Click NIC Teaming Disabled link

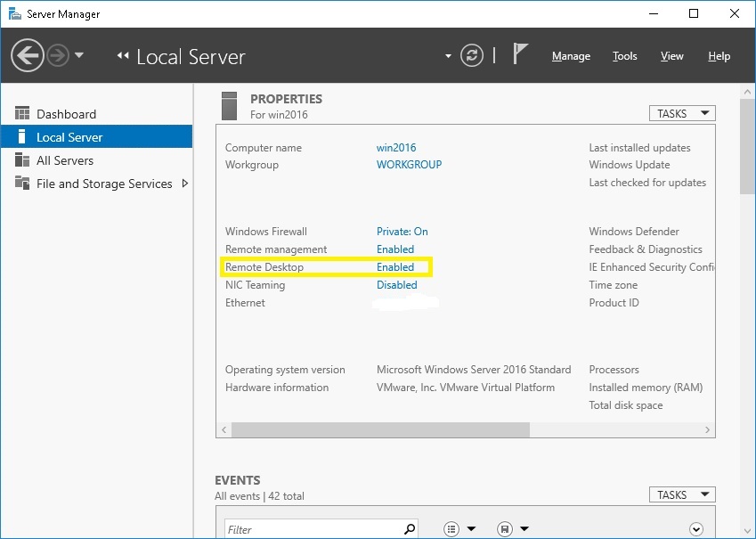click(x=397, y=285)
